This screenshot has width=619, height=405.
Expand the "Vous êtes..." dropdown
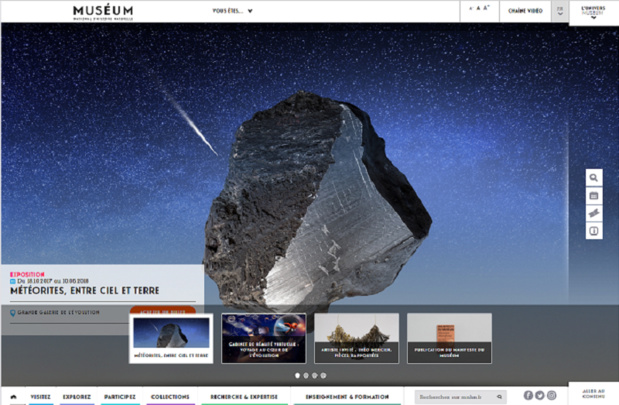232,12
